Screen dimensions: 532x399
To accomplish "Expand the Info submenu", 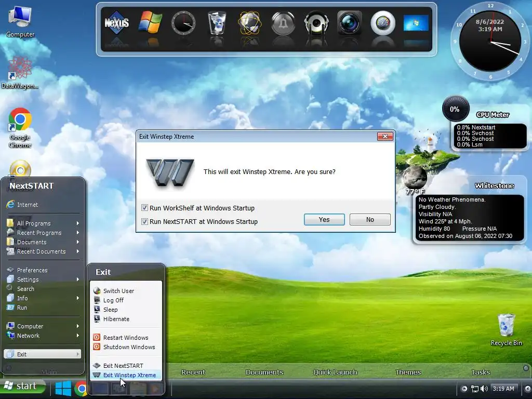I will [43, 298].
